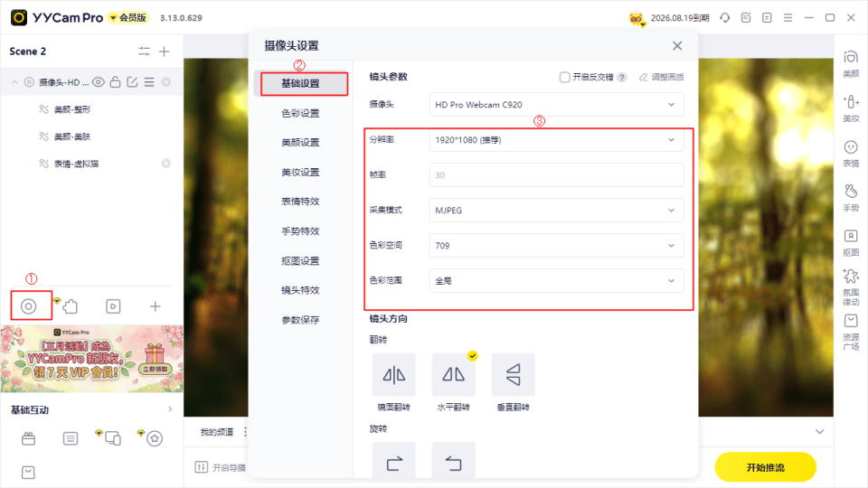
Task: Open customer service headset icon in title bar
Action: pos(724,17)
